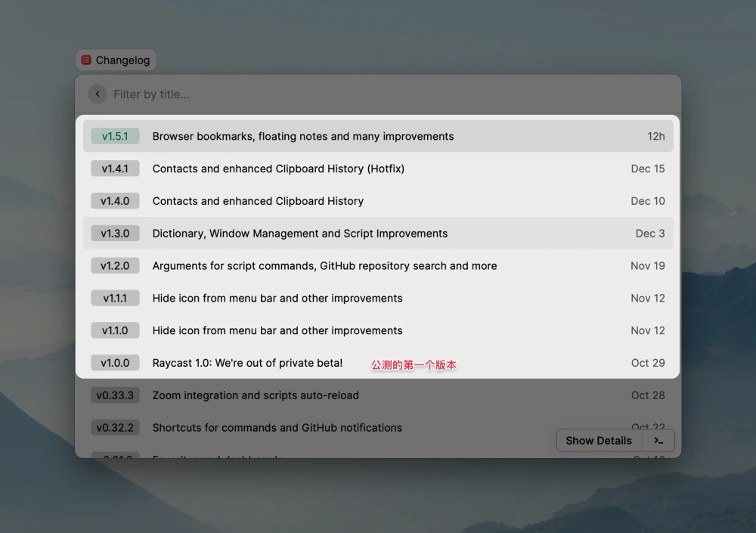
Task: Click the "Oct 28" date
Action: click(648, 395)
